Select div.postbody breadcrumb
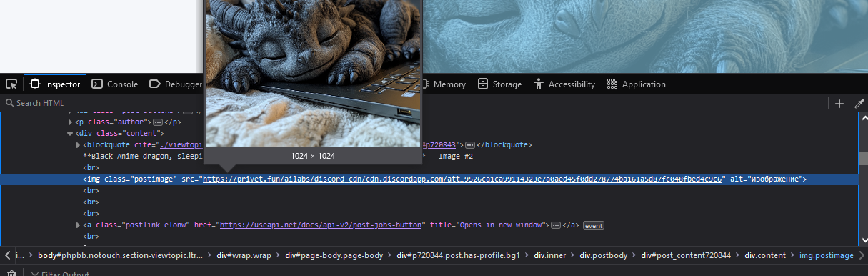Viewport: 868px width, 276px height. [604, 255]
